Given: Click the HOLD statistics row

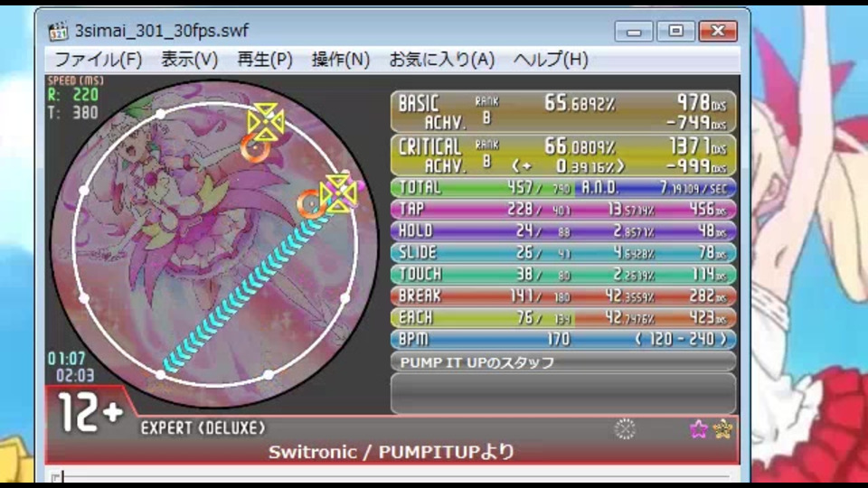Looking at the screenshot, I should tap(563, 230).
